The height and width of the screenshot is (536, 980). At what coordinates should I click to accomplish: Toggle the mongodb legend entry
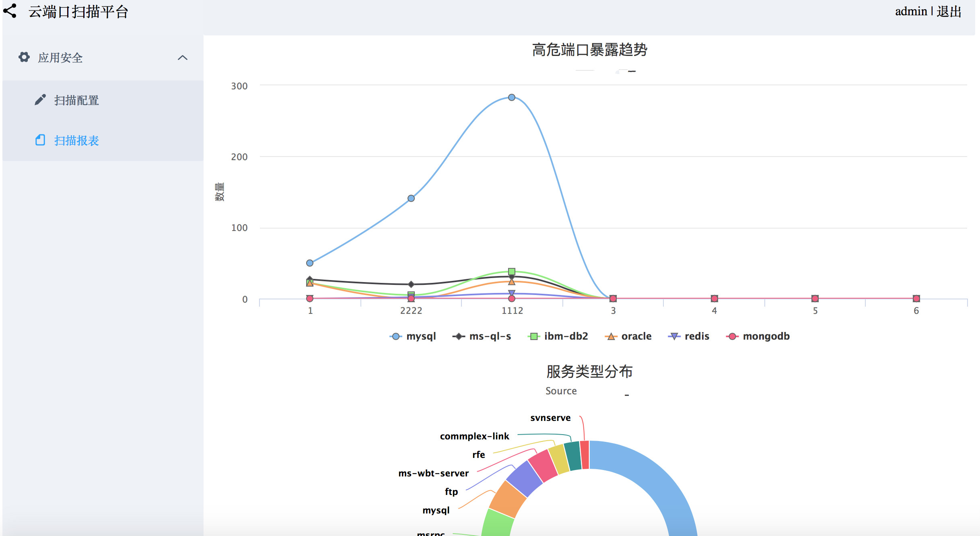coord(758,336)
